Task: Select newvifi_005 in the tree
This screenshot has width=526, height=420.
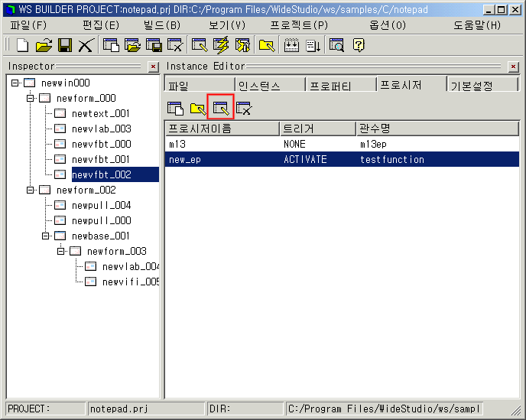Action: [x=131, y=282]
